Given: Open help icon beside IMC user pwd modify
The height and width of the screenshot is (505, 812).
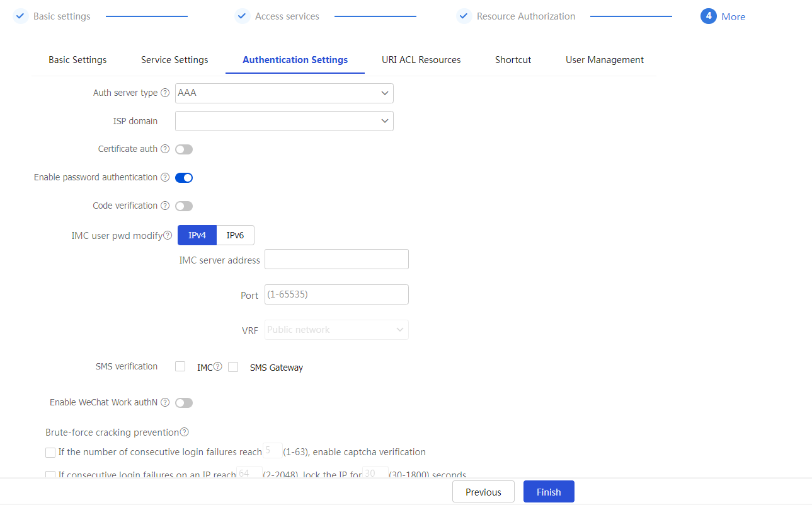Looking at the screenshot, I should pyautogui.click(x=168, y=236).
